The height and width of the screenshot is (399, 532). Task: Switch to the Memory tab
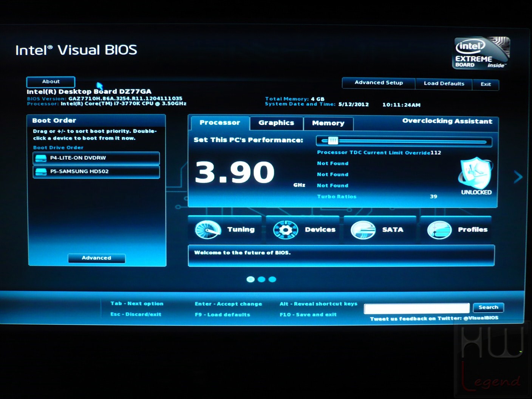328,124
